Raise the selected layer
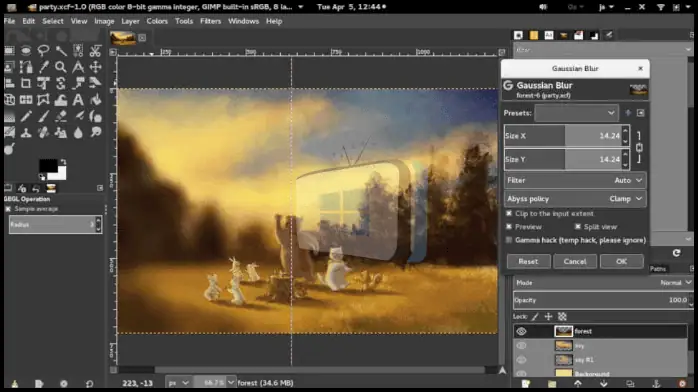Image resolution: width=698 pixels, height=392 pixels. click(x=578, y=384)
